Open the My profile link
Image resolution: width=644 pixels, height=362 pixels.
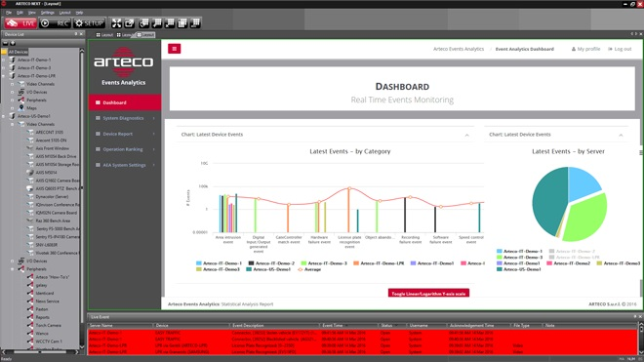[x=585, y=49]
